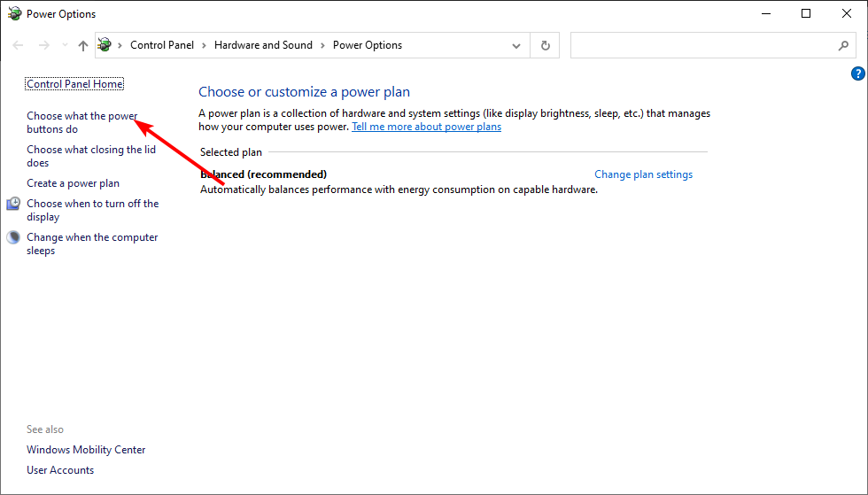
Task: Open Tell me more about power plans
Action: click(426, 127)
